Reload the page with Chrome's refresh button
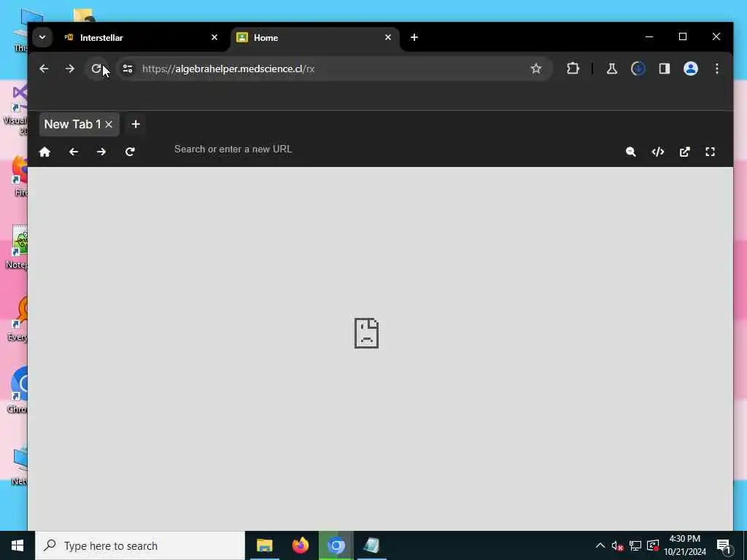The width and height of the screenshot is (747, 560). point(96,69)
